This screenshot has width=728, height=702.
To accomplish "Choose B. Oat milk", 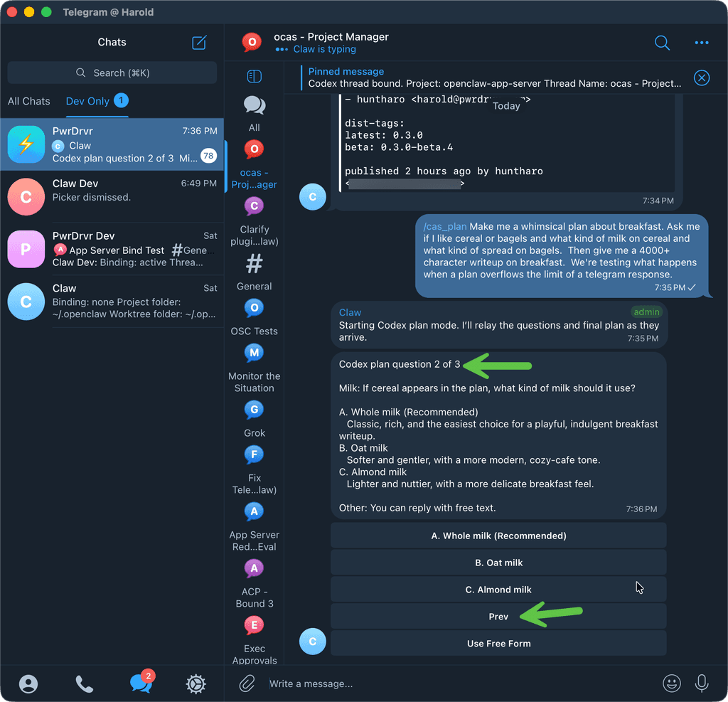I will pos(498,563).
